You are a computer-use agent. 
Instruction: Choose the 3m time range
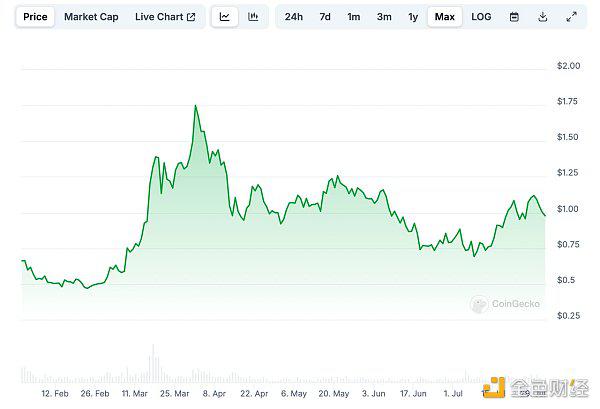click(x=384, y=17)
